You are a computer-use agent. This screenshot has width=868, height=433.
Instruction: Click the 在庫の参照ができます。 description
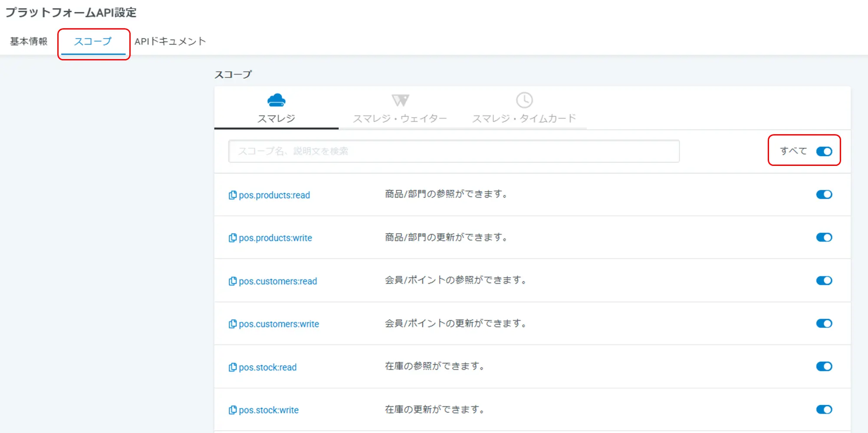[x=435, y=366]
